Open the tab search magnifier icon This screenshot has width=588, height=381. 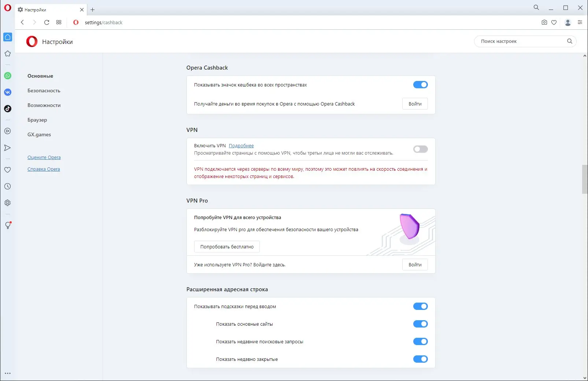tap(536, 7)
